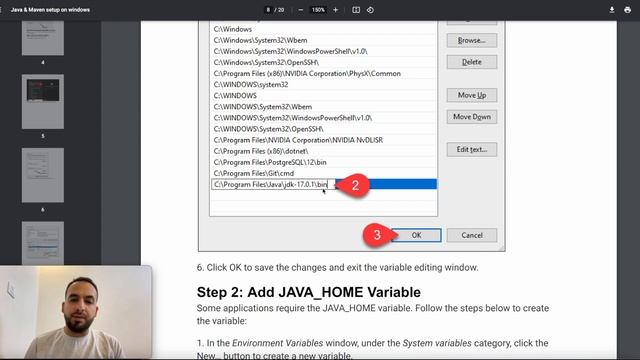Click the Delete button in pictured dialog

pyautogui.click(x=471, y=62)
